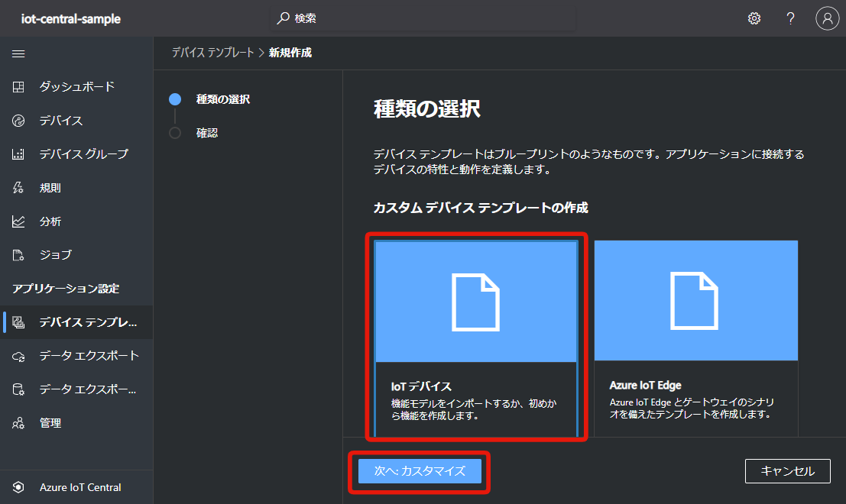Click カスタム デバイス テンプレートの作成 subheading
Screen dimensions: 846x504
pyautogui.click(x=481, y=208)
